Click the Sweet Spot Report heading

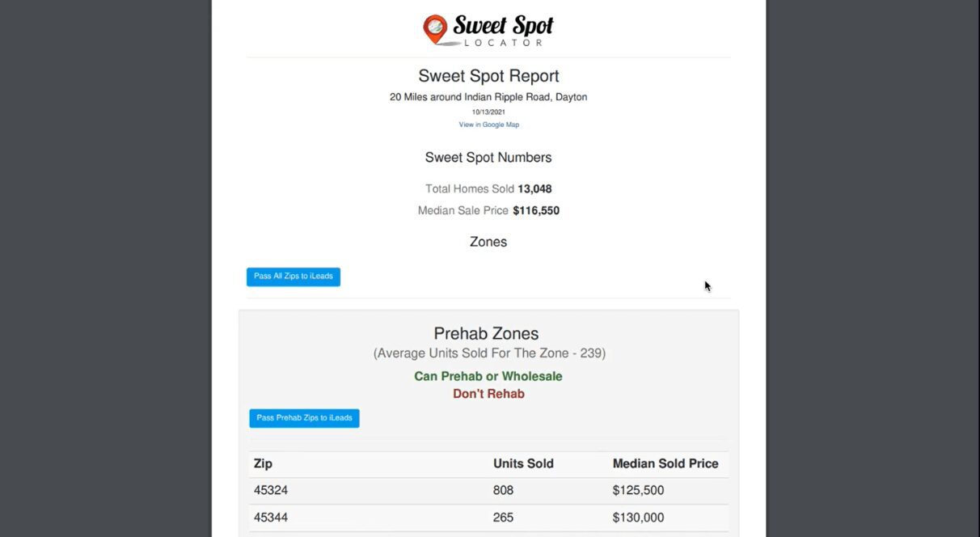pos(488,76)
